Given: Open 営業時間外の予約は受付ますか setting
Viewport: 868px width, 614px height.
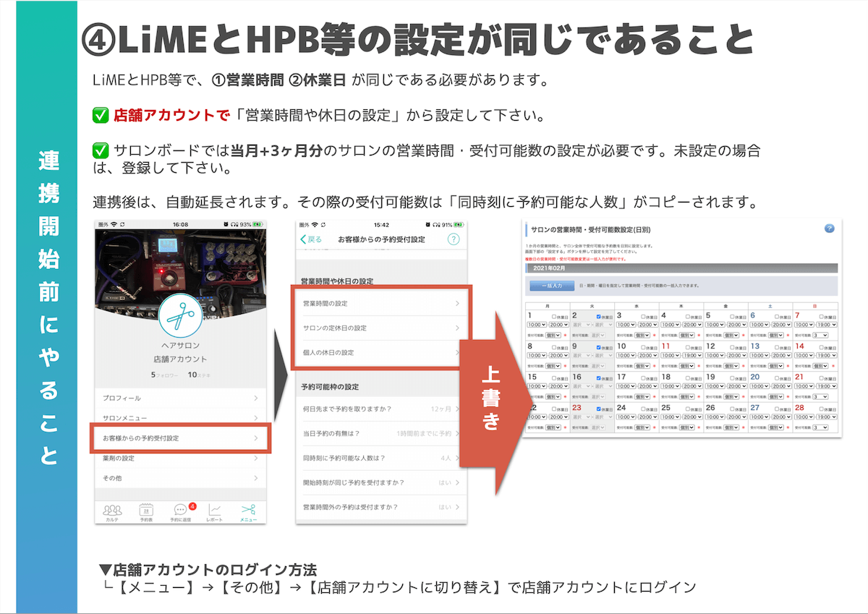Looking at the screenshot, I should (380, 507).
